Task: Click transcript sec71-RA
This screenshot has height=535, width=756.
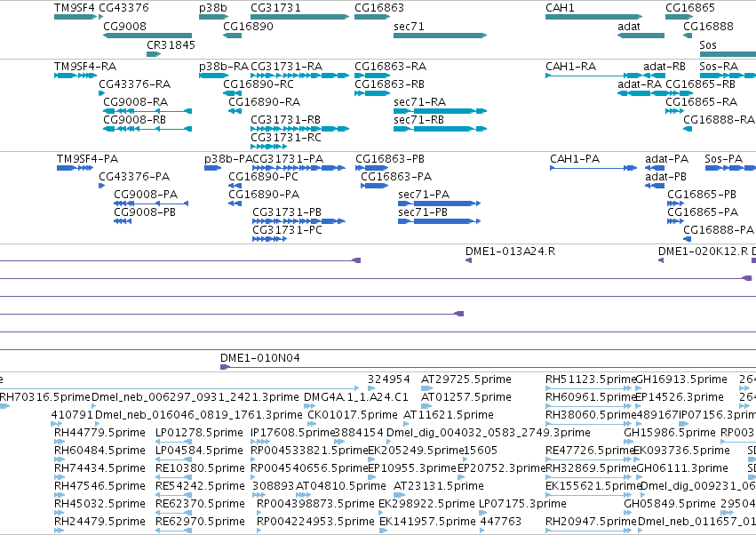Action: tap(441, 111)
